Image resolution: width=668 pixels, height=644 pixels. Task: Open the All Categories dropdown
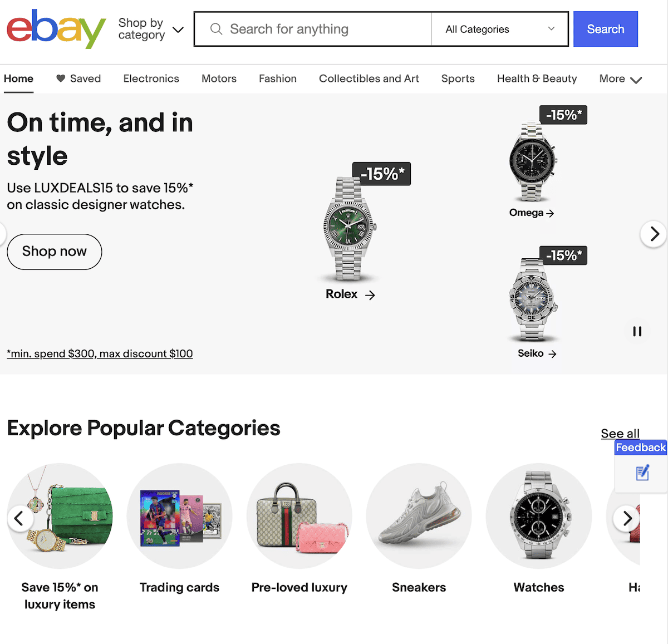point(499,29)
